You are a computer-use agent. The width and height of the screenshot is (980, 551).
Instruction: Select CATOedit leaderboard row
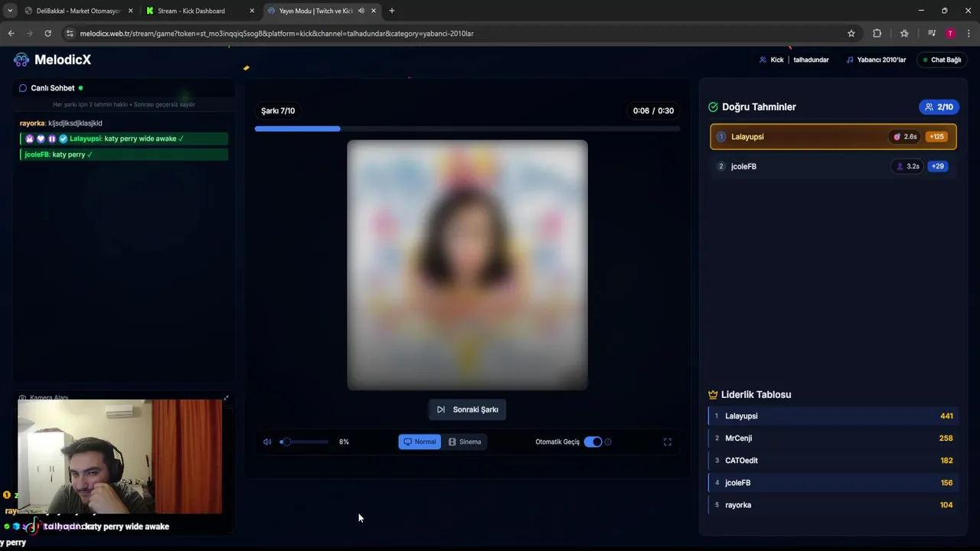tap(833, 461)
